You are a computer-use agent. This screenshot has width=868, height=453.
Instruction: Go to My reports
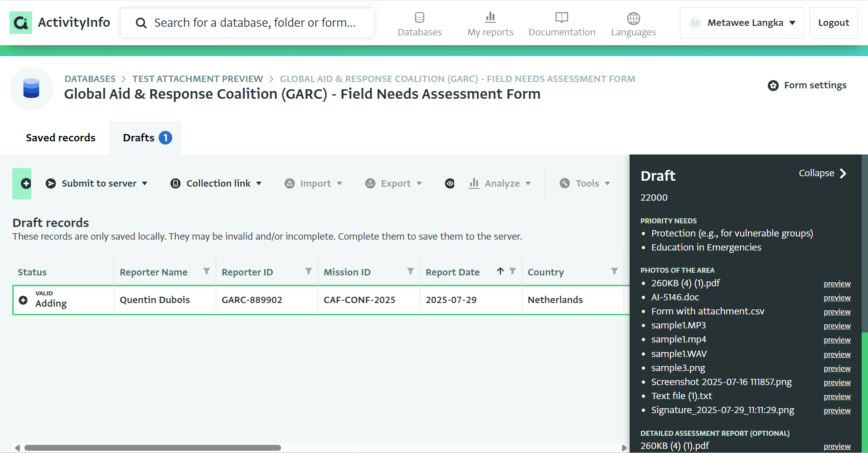(490, 24)
